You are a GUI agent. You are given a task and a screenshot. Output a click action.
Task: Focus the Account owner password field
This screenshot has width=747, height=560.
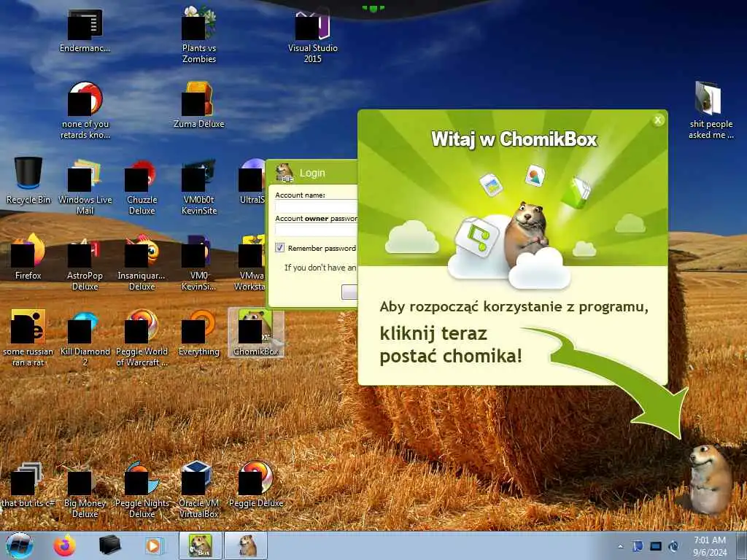(x=316, y=230)
